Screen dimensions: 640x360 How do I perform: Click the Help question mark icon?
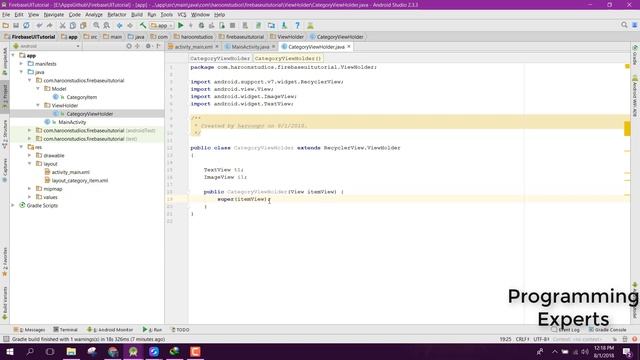[298, 25]
